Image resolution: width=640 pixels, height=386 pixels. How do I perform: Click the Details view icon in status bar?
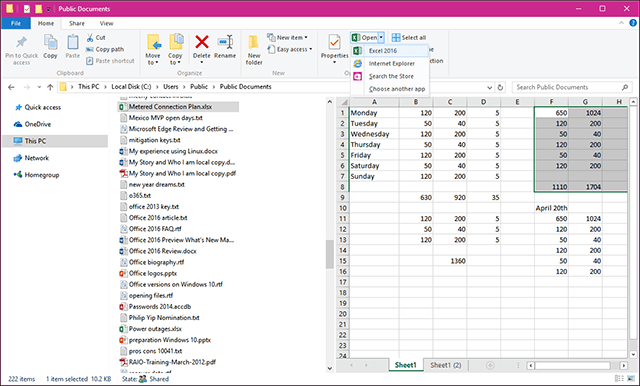pyautogui.click(x=619, y=379)
